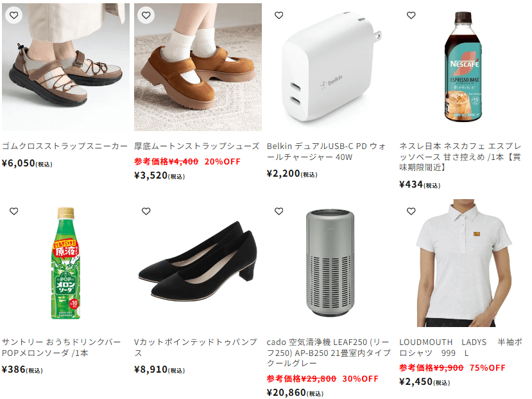Select the silver air purifier product image
Image resolution: width=532 pixels, height=399 pixels.
[x=330, y=263]
